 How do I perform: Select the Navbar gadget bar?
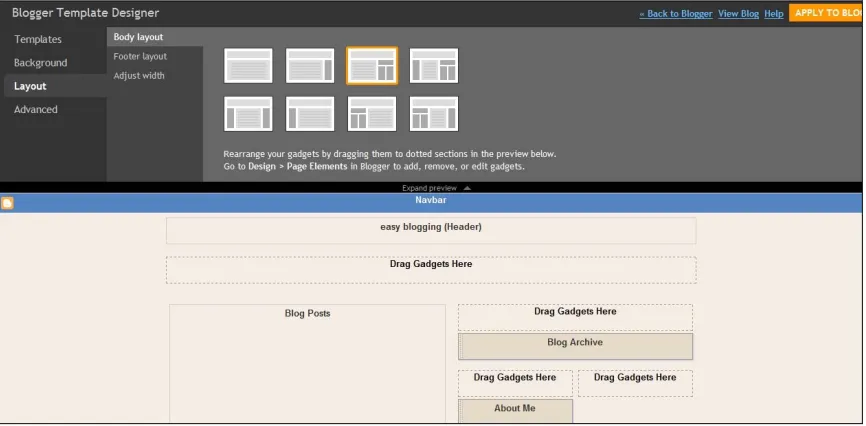coord(431,203)
